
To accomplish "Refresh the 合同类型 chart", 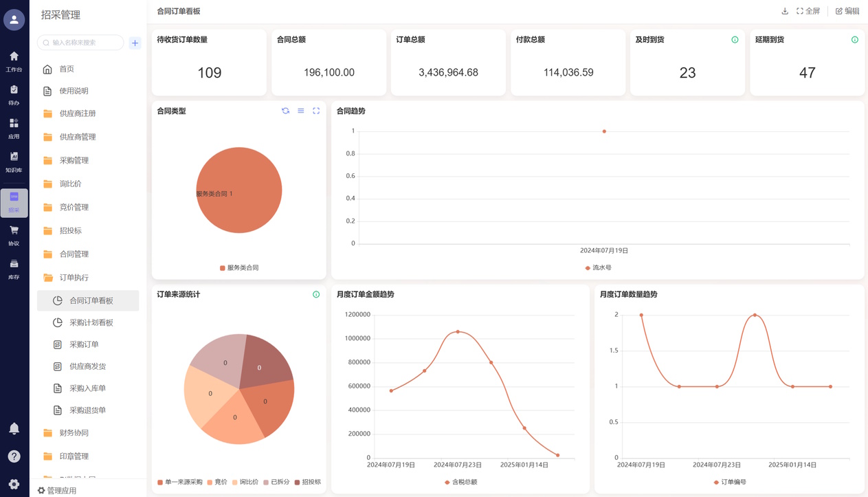I will (285, 111).
